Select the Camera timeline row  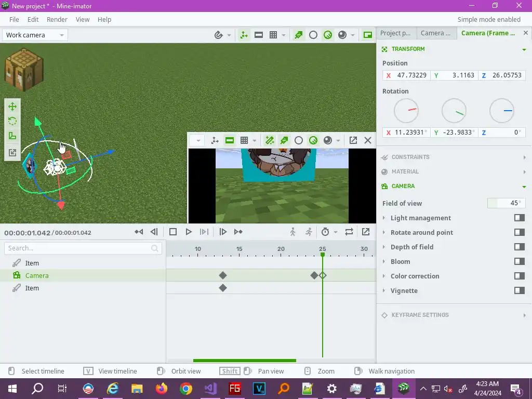(x=83, y=275)
